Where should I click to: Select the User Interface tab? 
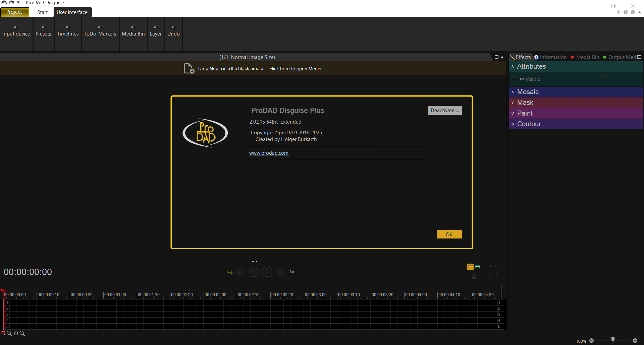[x=72, y=12]
